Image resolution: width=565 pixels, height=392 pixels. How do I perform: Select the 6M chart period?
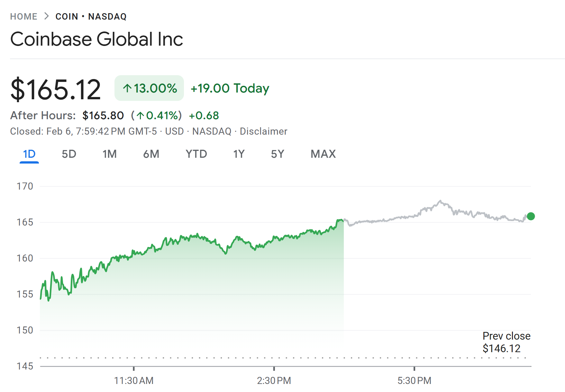pyautogui.click(x=151, y=154)
